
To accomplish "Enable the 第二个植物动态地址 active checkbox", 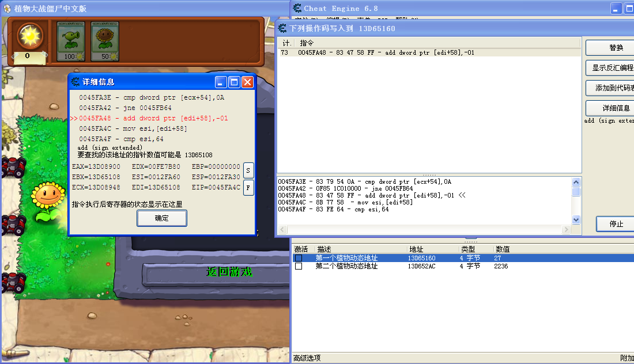I will coord(299,266).
